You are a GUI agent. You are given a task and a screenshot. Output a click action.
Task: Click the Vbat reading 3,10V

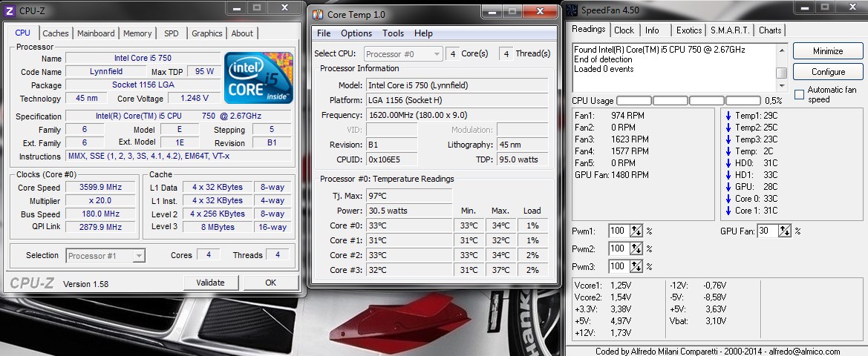pos(714,321)
